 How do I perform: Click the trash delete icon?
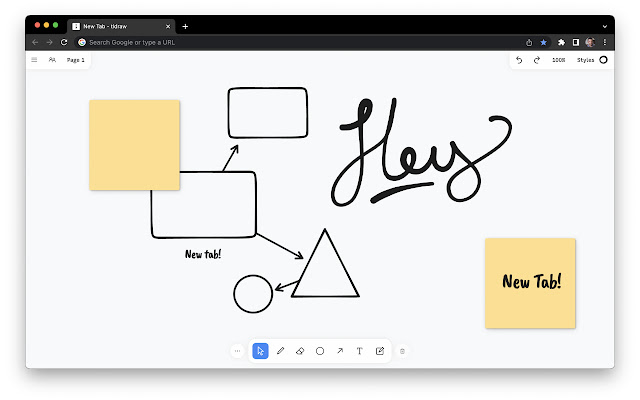403,351
